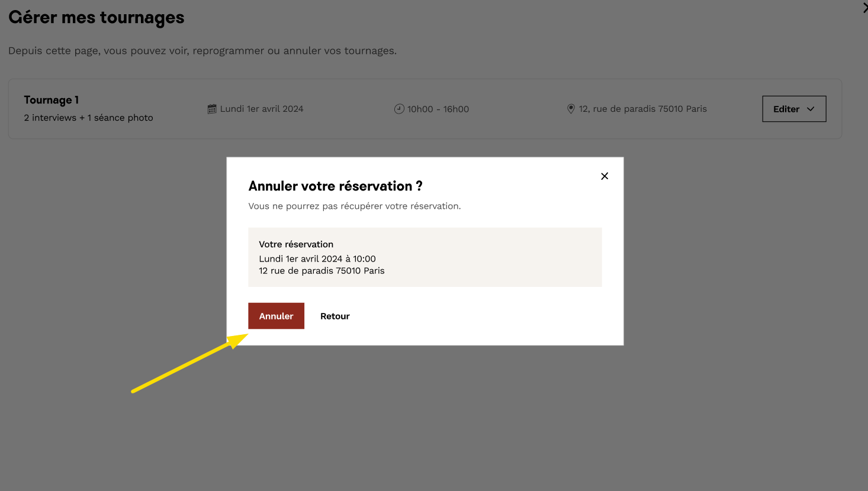Click the clock icon next to 10h00 - 16h00
Screen dimensions: 868x491
pyautogui.click(x=399, y=109)
